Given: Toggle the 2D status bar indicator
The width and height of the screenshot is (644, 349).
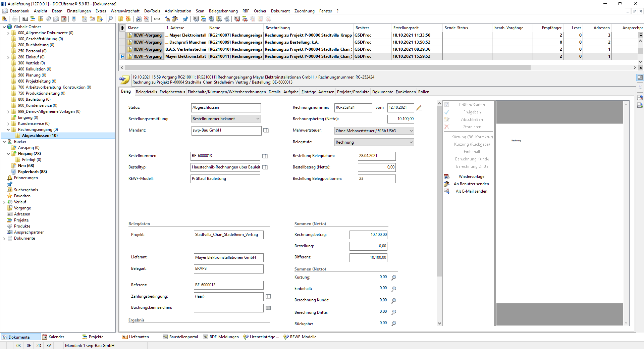Looking at the screenshot, I should (x=39, y=346).
